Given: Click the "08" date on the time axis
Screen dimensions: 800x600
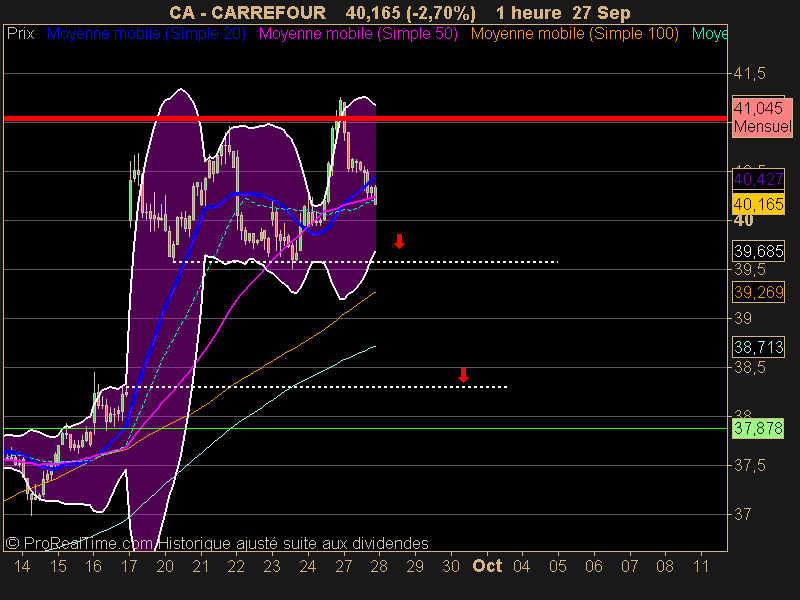Looking at the screenshot, I should tap(665, 566).
